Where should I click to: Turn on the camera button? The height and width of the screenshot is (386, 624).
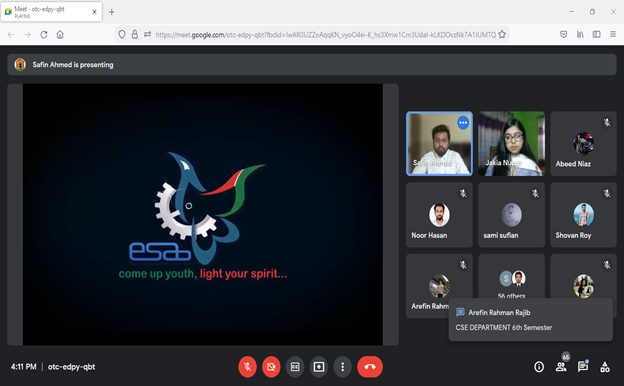pos(271,367)
